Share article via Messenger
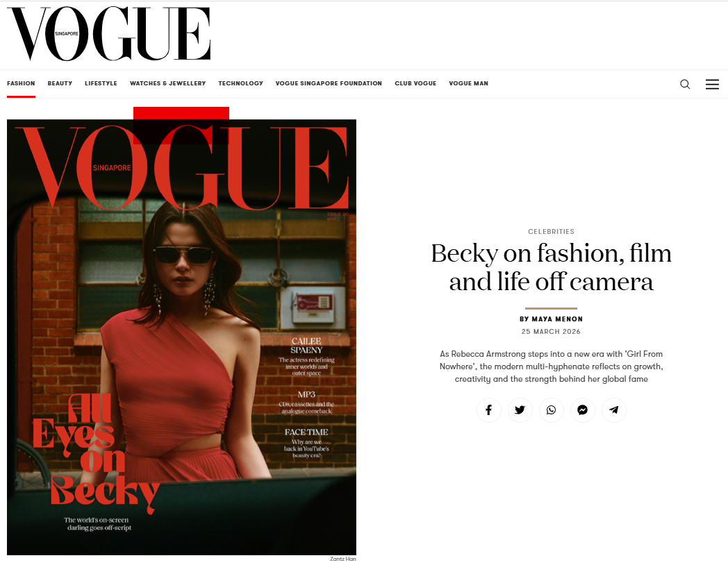Screen dimensions: 728x565 [583, 410]
